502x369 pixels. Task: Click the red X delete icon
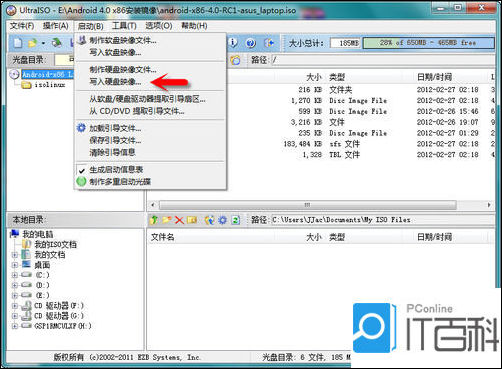pos(179,220)
